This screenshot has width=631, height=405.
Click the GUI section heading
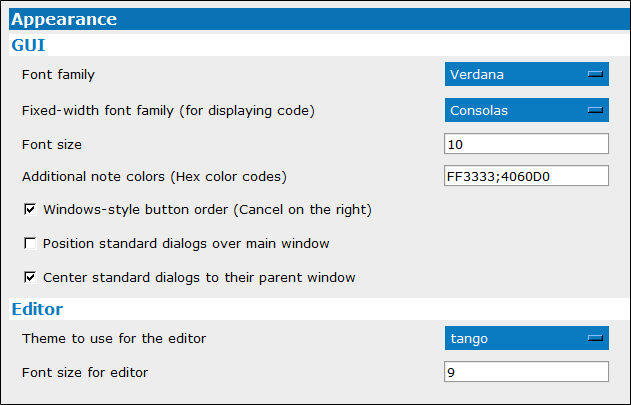point(28,45)
